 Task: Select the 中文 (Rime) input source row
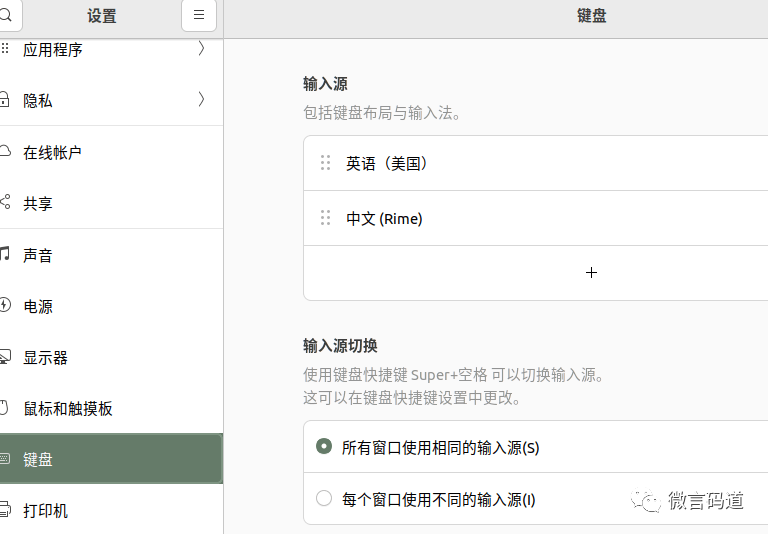tap(500, 218)
